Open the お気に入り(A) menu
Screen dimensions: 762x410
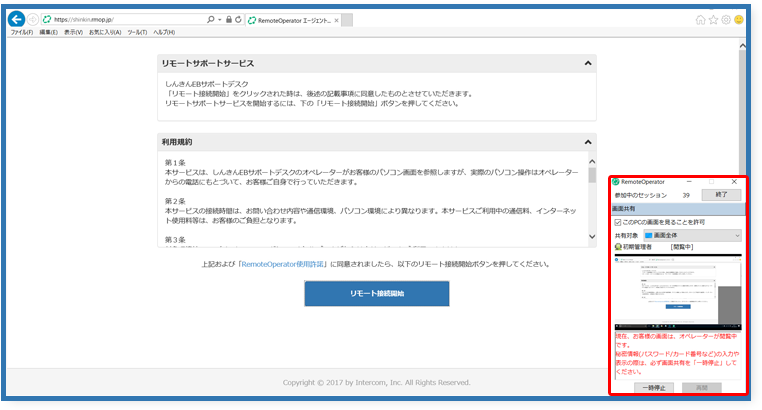pyautogui.click(x=105, y=32)
